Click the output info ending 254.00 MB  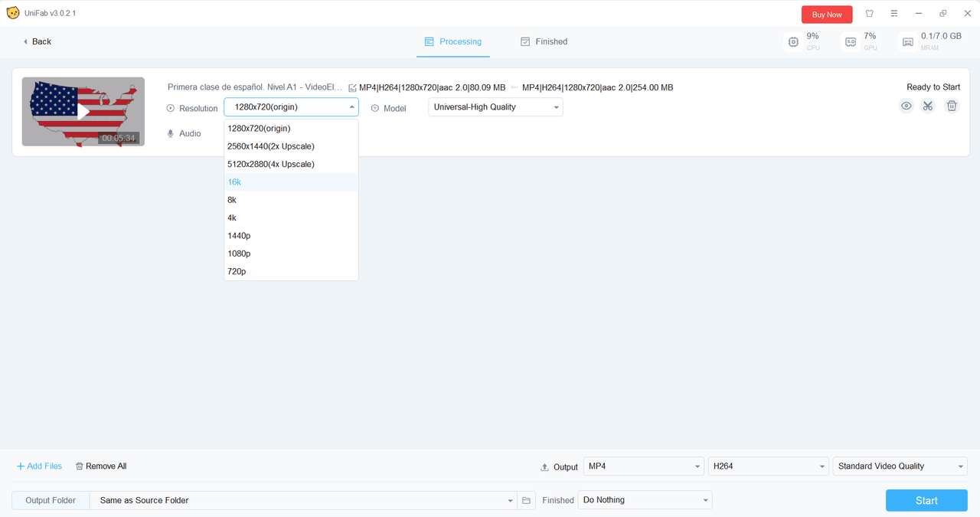(x=597, y=87)
